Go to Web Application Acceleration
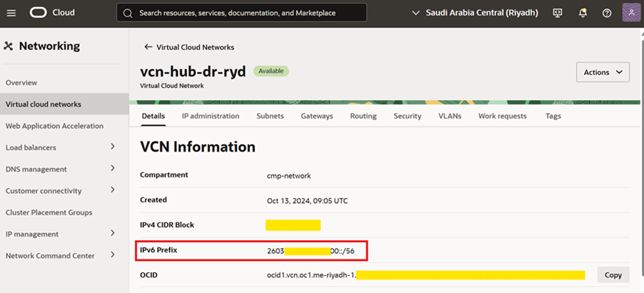Screen dimensions: 644x293 (54, 126)
